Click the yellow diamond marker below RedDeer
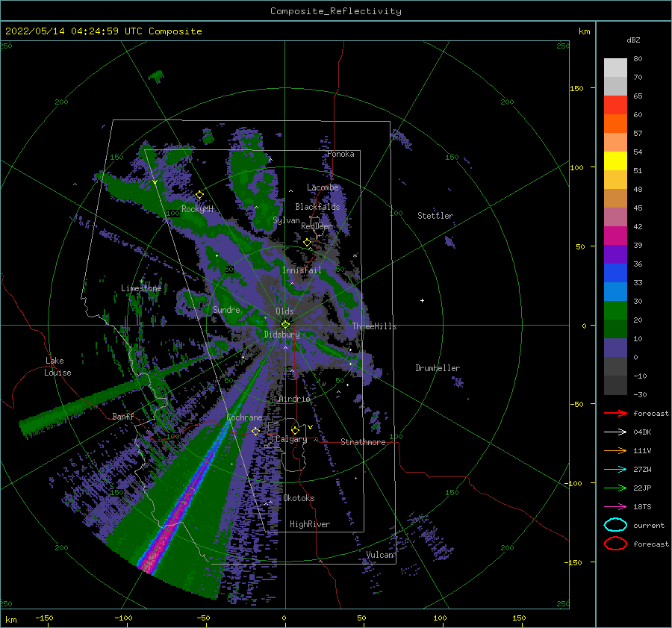The width and height of the screenshot is (672, 628). [307, 243]
